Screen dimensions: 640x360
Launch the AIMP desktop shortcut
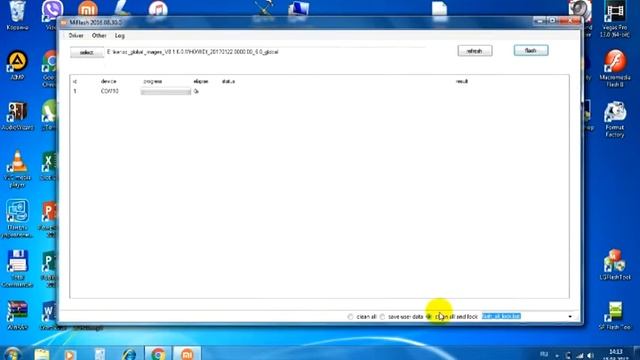pos(17,65)
